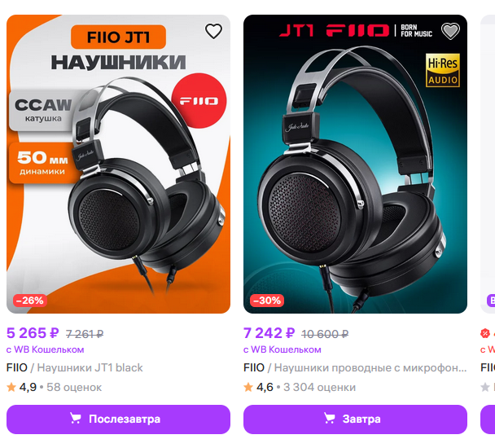Viewport: 495px width, 448px height.
Task: Open 3 304 оценки reviews
Action: pos(319,388)
